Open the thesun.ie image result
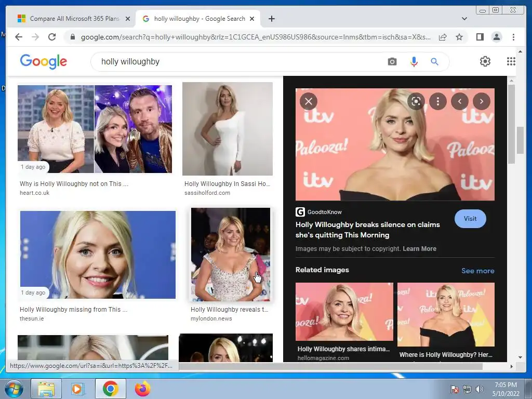Viewport: 532px width, 399px height. (x=98, y=255)
